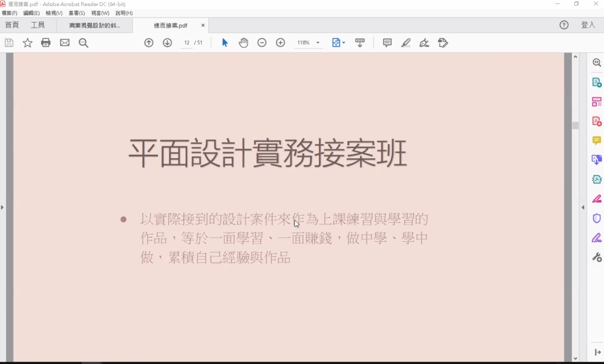604x364 pixels.
Task: Expand the left navigation pane
Action: click(3, 207)
